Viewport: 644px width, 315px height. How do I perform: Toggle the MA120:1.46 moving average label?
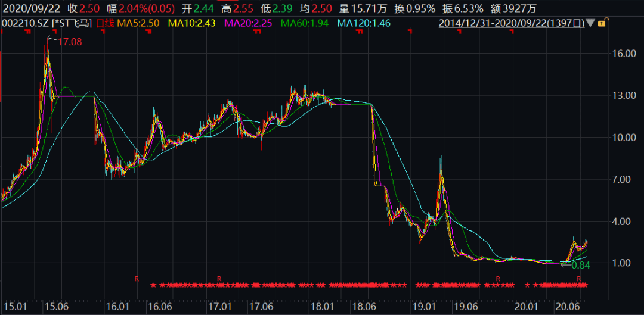pos(364,23)
